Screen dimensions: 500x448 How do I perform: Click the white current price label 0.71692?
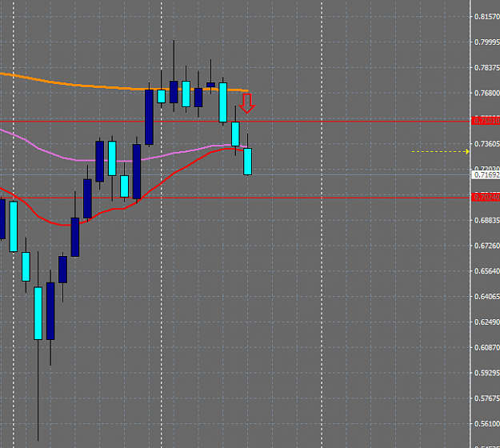point(486,174)
